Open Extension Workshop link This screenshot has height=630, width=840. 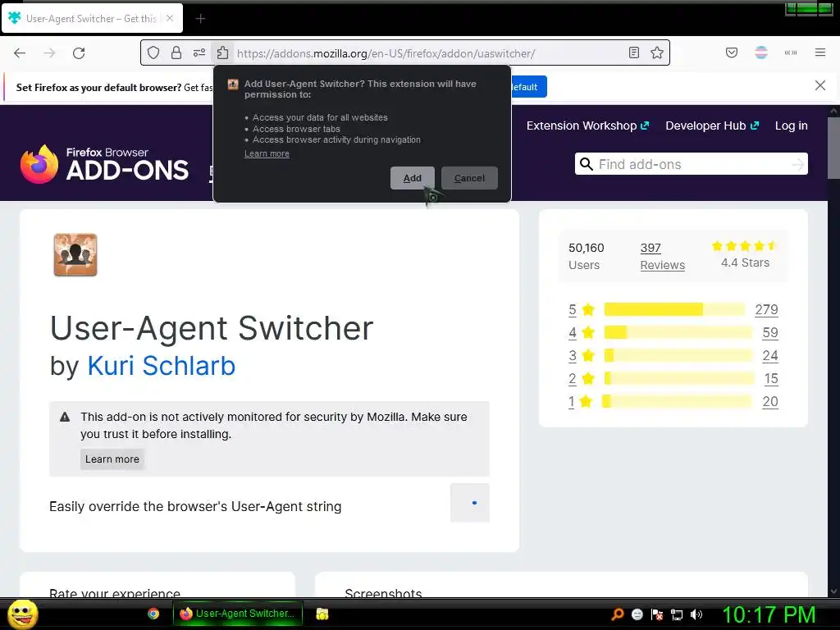pyautogui.click(x=587, y=126)
